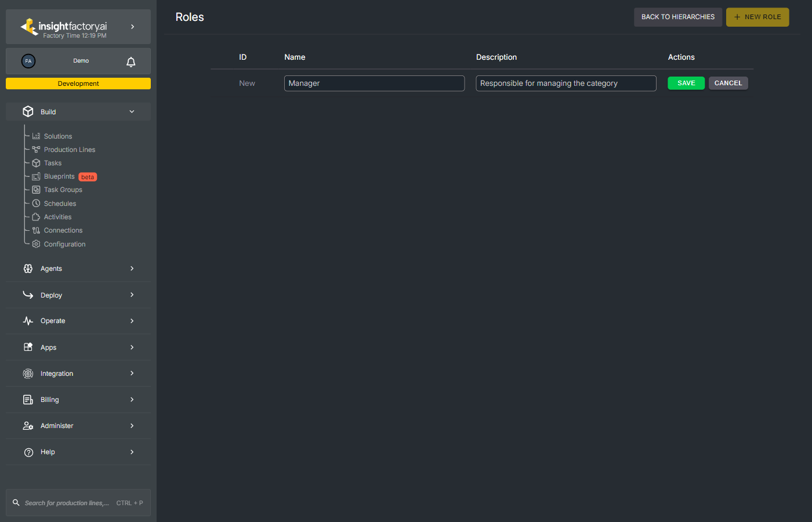The height and width of the screenshot is (522, 812).
Task: Click the Back to Hierarchies button
Action: coord(677,17)
